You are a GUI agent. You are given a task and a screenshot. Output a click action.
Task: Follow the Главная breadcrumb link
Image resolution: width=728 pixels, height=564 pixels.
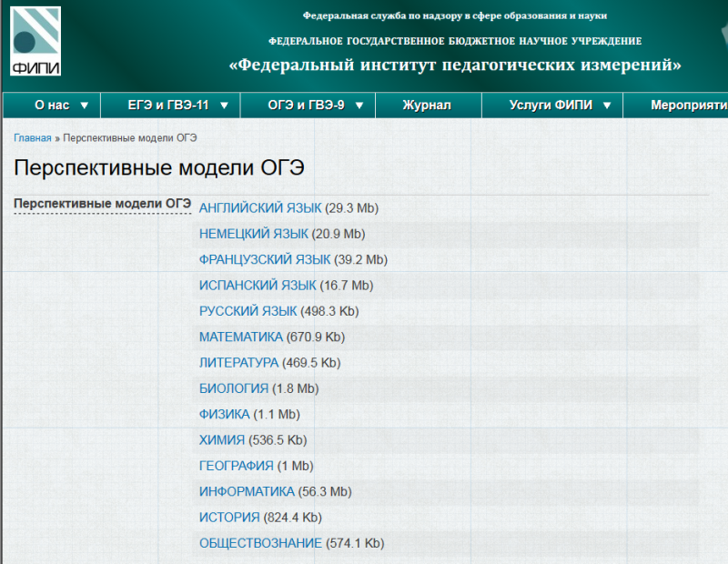pyautogui.click(x=32, y=138)
